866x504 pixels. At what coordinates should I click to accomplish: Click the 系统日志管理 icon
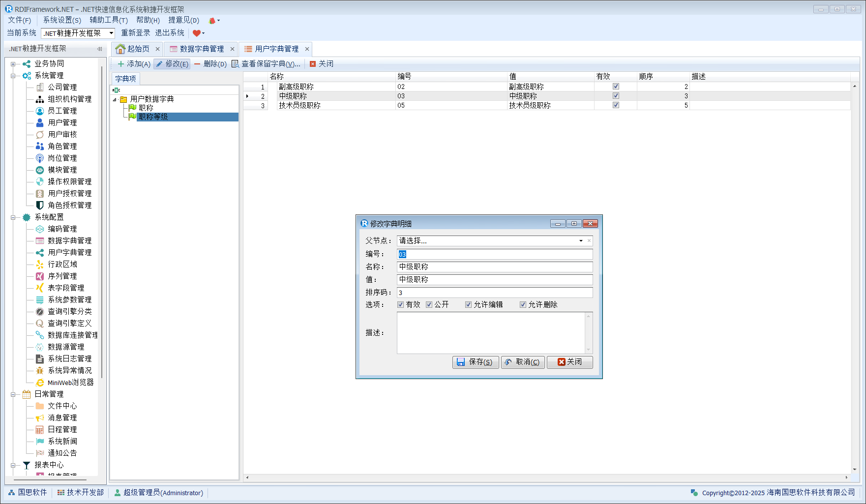[x=40, y=358]
